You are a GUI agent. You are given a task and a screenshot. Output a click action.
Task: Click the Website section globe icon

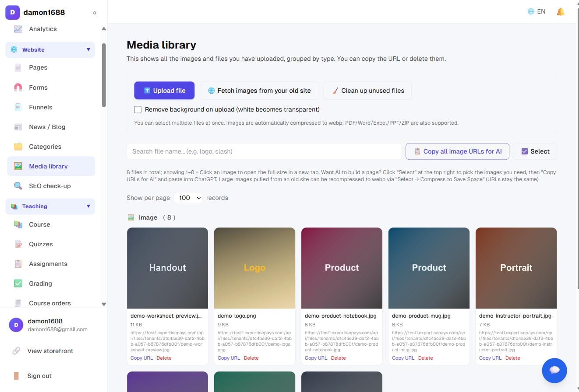pyautogui.click(x=14, y=49)
